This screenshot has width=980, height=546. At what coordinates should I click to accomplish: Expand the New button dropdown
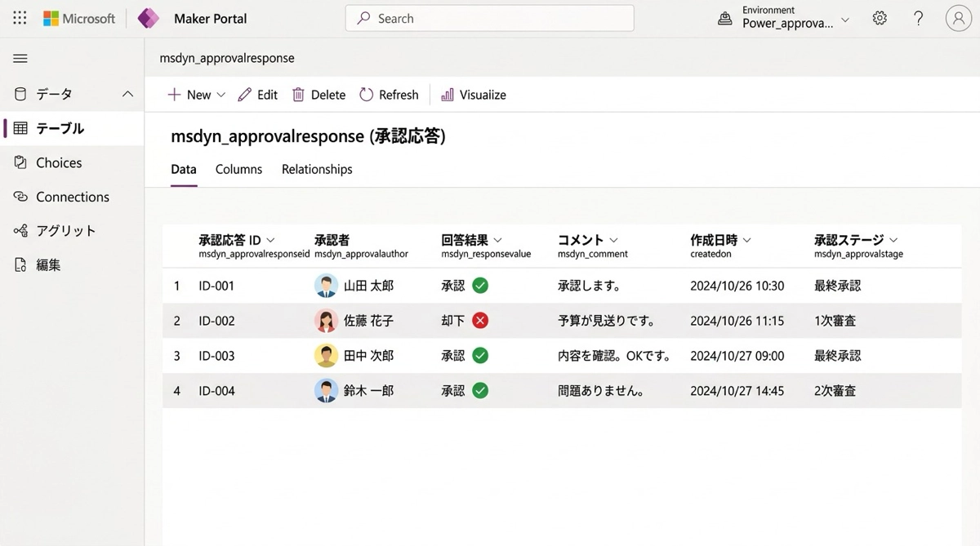[218, 95]
